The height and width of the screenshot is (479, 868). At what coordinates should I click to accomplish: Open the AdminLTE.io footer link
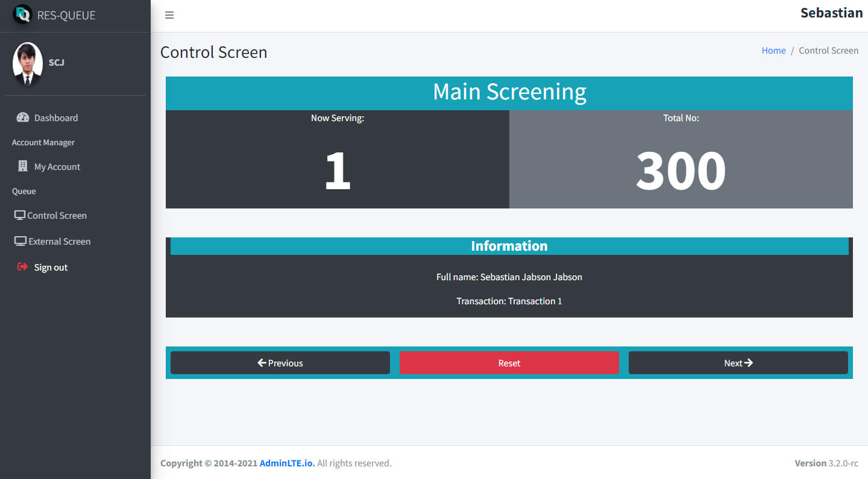point(287,463)
